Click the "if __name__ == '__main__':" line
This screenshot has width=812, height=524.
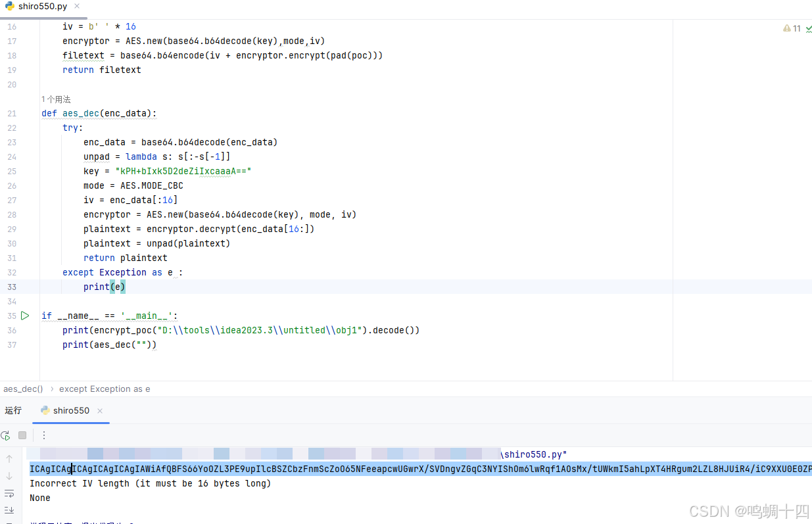110,316
